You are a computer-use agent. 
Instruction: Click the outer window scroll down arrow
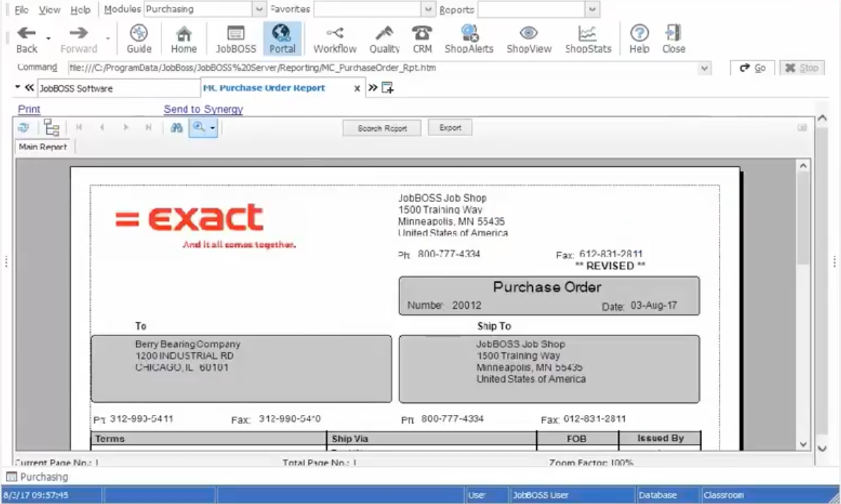point(822,449)
